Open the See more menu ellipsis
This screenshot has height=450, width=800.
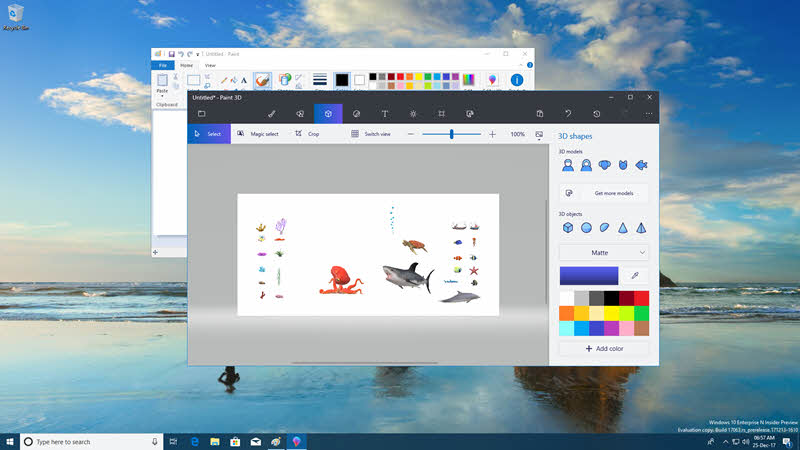coord(648,114)
